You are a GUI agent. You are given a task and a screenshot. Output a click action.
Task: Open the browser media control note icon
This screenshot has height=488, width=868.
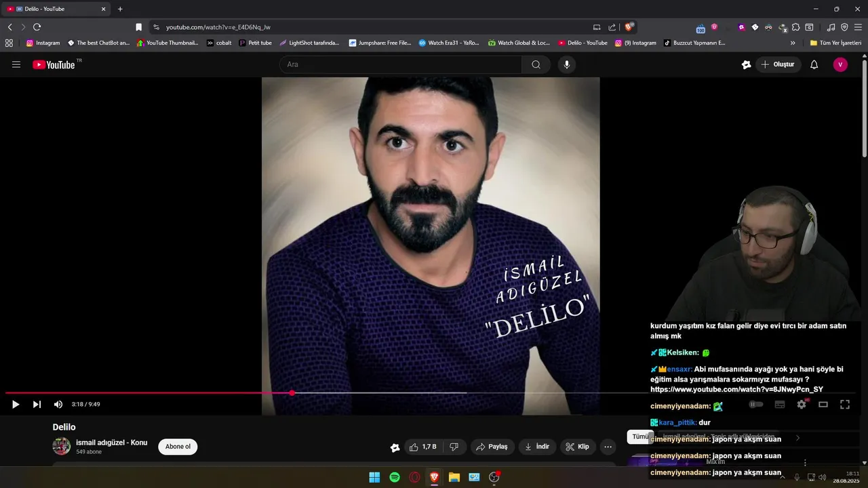click(831, 27)
